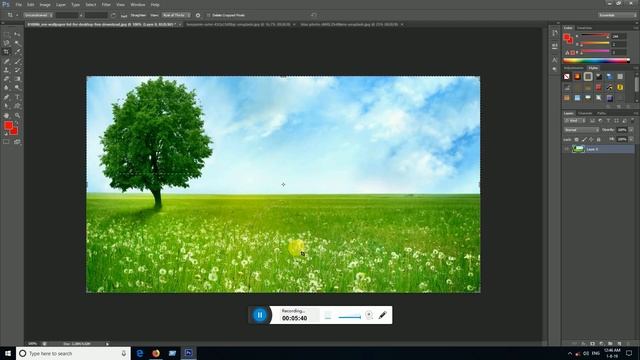Toggle lock transparent pixels in Layers panel
The height and width of the screenshot is (360, 640).
[x=577, y=139]
